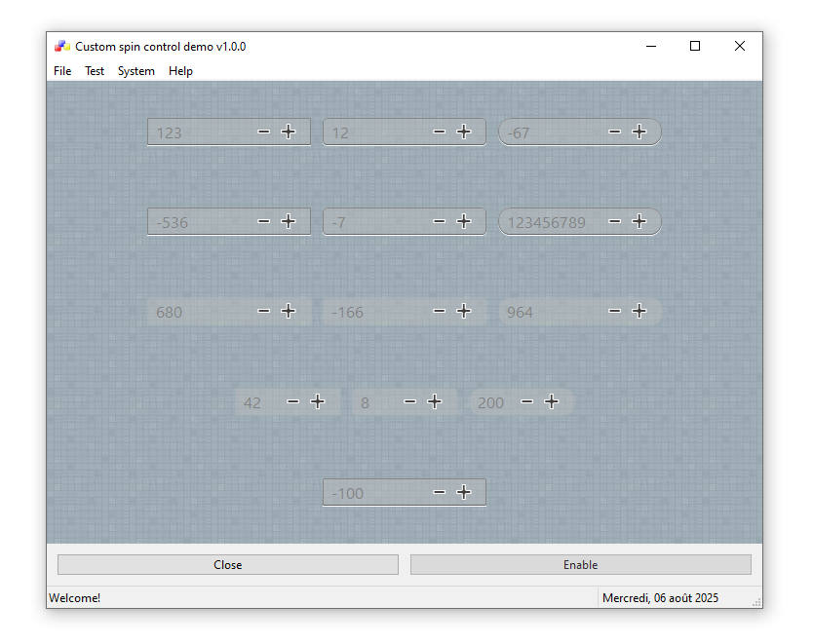
Task: Click the text field showing 123456789
Action: click(548, 222)
